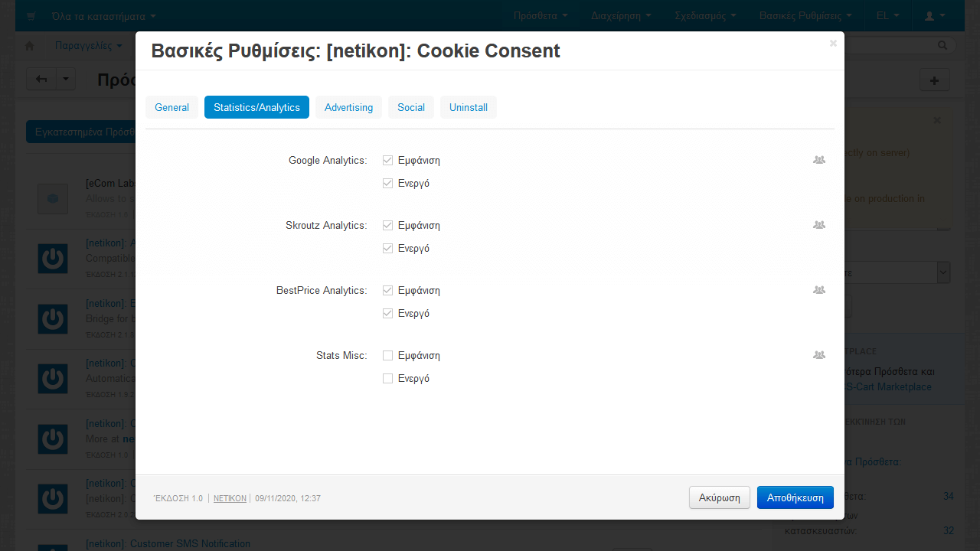
Task: Open the Πρόσθετα menu
Action: 541,15
